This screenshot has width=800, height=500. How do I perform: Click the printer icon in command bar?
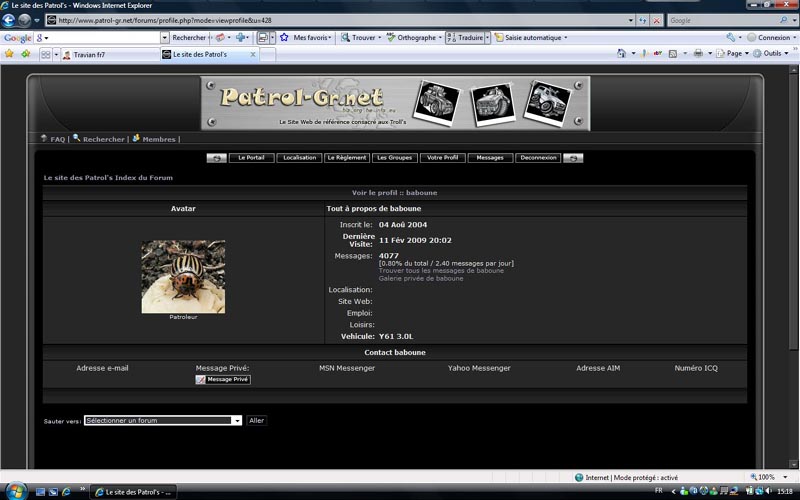[x=698, y=53]
